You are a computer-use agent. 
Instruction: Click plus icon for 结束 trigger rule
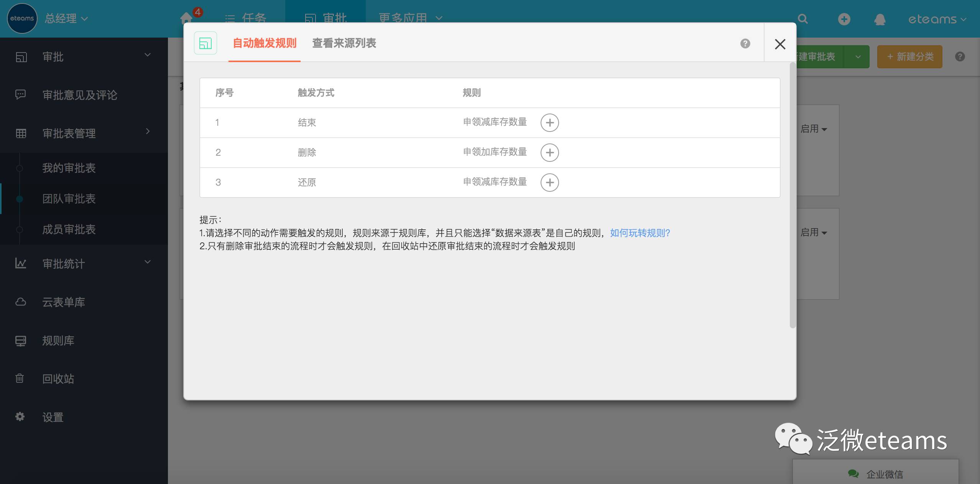(549, 123)
